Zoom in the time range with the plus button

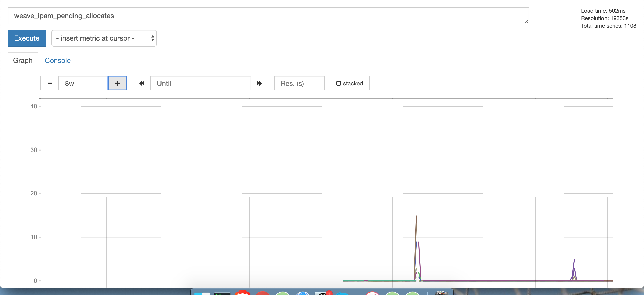[x=117, y=83]
